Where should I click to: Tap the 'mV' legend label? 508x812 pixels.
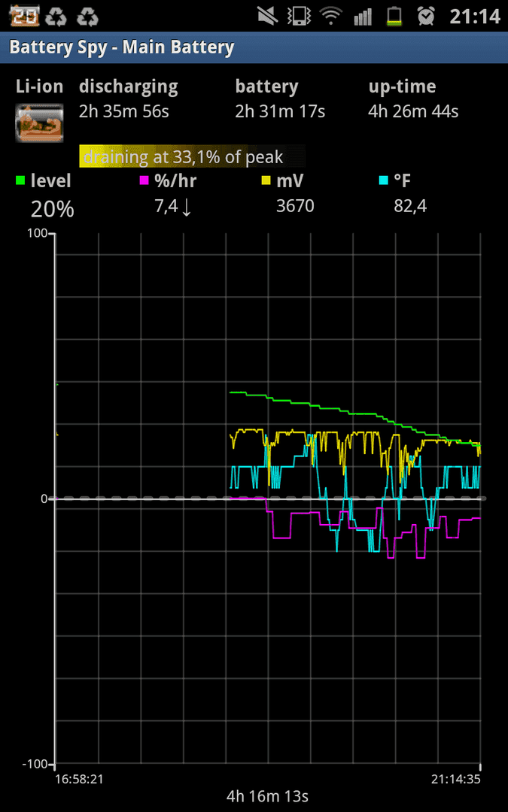coord(291,180)
